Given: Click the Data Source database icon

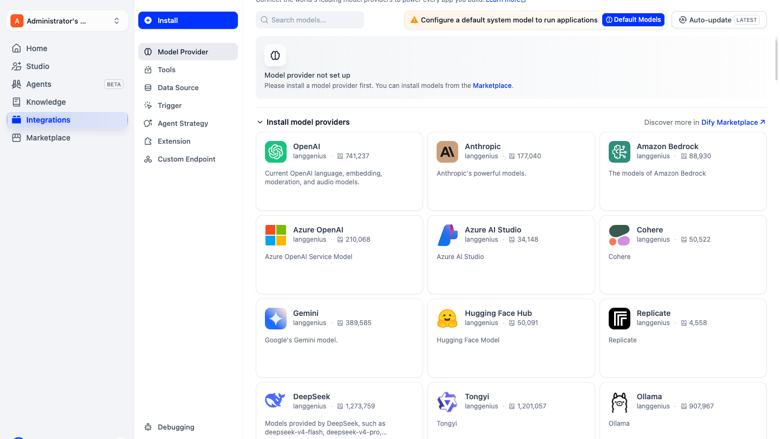Looking at the screenshot, I should [x=148, y=88].
